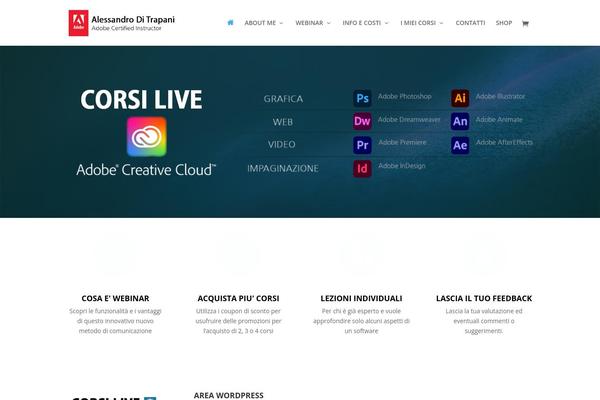Open the Adobe Illustrator course link
Image resolution: width=600 pixels, height=400 pixels.
[x=501, y=96]
